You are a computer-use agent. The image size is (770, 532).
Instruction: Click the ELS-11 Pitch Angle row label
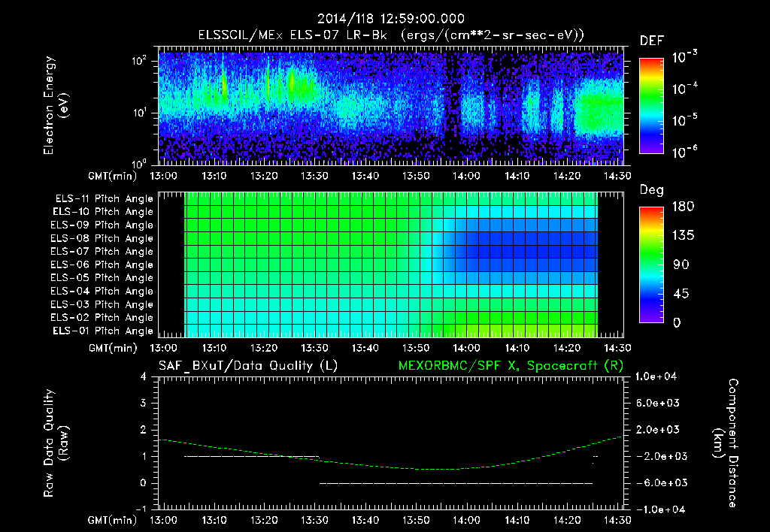(104, 199)
